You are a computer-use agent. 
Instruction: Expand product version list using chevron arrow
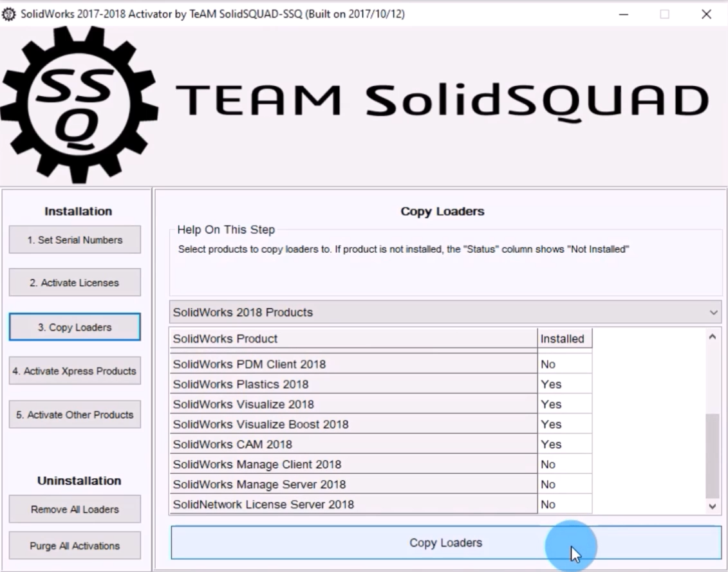point(713,312)
